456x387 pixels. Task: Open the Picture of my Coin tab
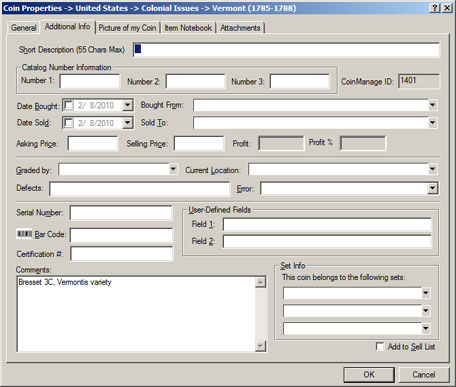pos(127,28)
